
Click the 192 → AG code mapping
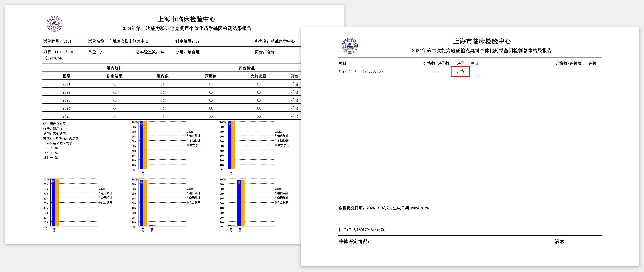51,148
